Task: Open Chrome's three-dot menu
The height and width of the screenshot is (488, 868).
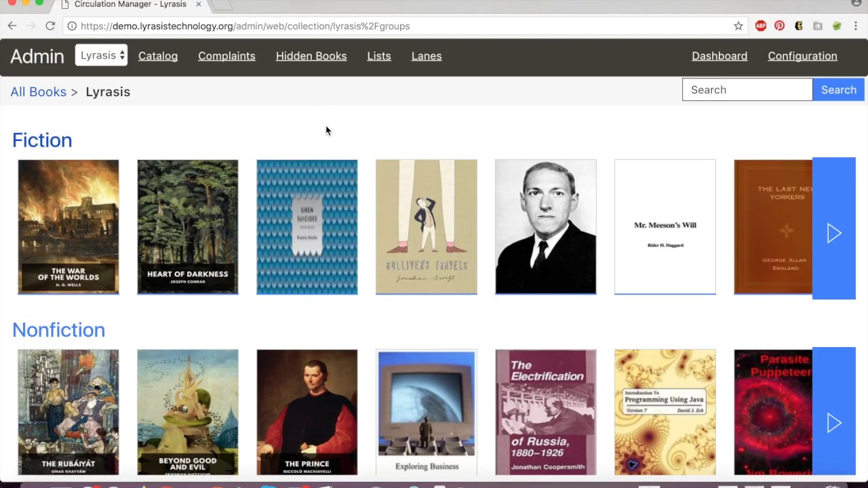Action: coord(856,26)
